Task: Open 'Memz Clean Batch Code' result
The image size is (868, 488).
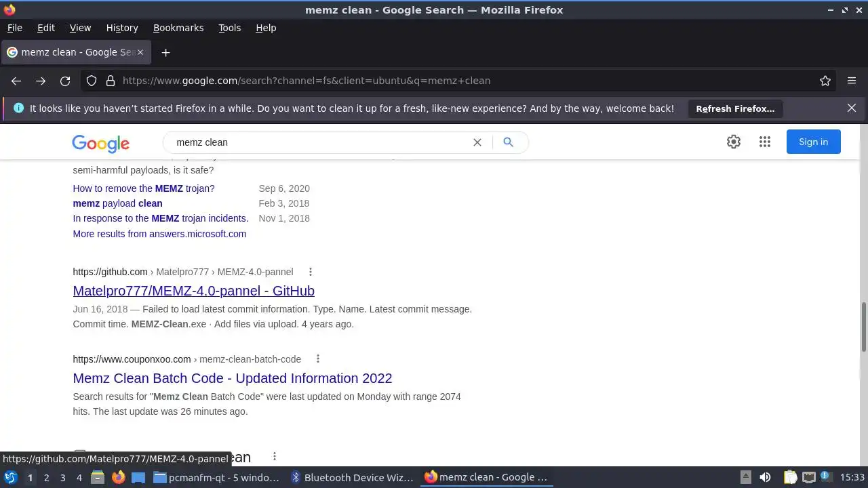Action: [233, 378]
